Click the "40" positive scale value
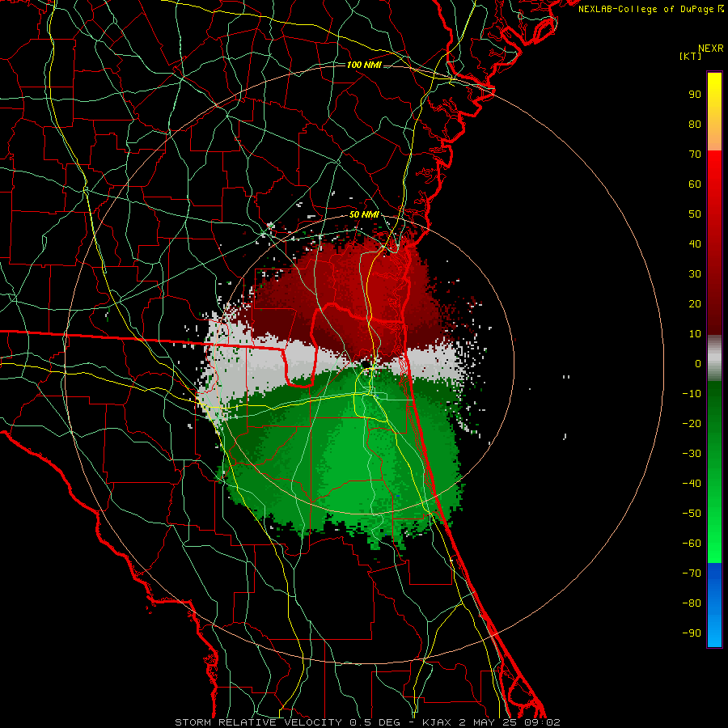The image size is (728, 728). click(x=695, y=243)
